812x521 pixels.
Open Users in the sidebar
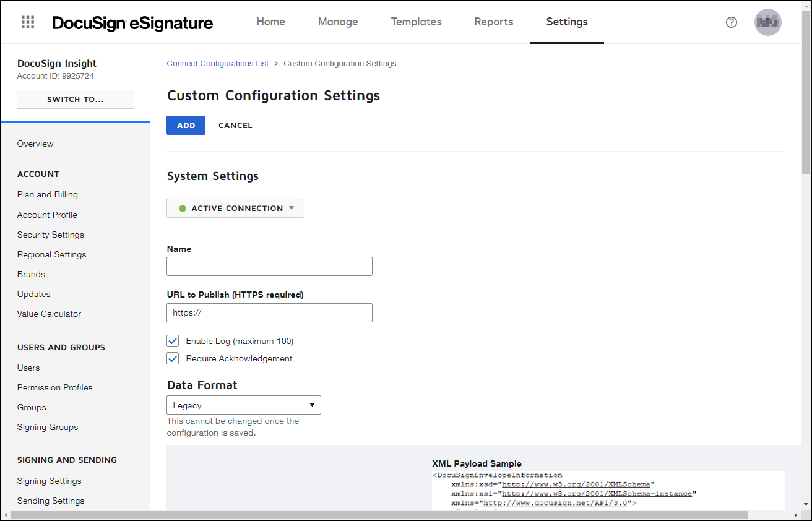pos(28,368)
